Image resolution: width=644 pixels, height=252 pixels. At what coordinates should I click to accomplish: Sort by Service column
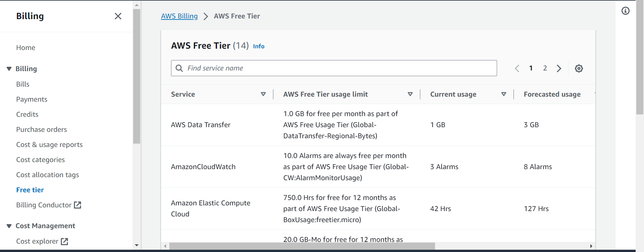[263, 94]
